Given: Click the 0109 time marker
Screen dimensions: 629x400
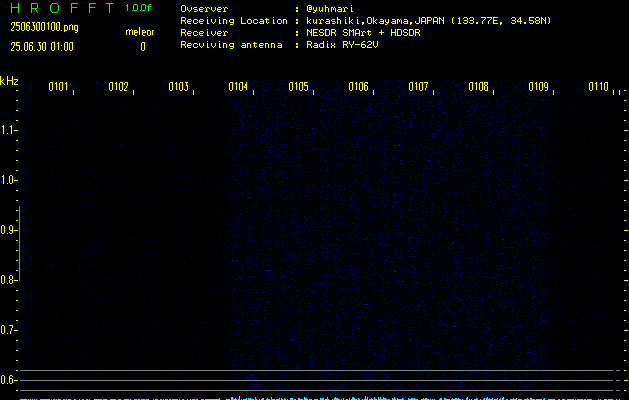Looking at the screenshot, I should click(x=538, y=87).
